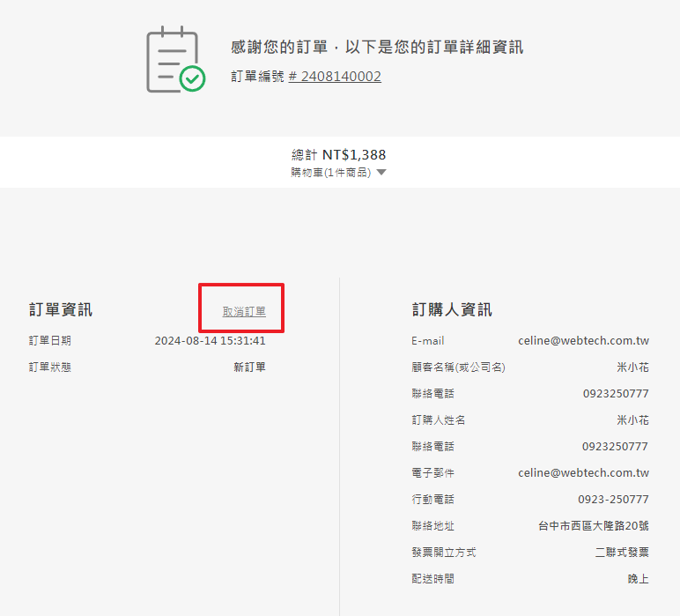Image resolution: width=680 pixels, height=616 pixels.
Task: Click the order confirmation clipboard checkmark icon
Action: [174, 60]
